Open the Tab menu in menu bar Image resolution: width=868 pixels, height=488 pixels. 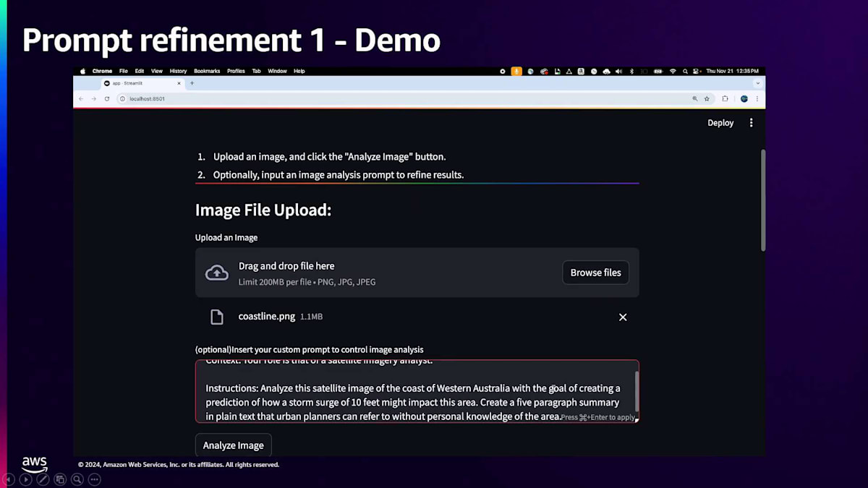pos(256,71)
